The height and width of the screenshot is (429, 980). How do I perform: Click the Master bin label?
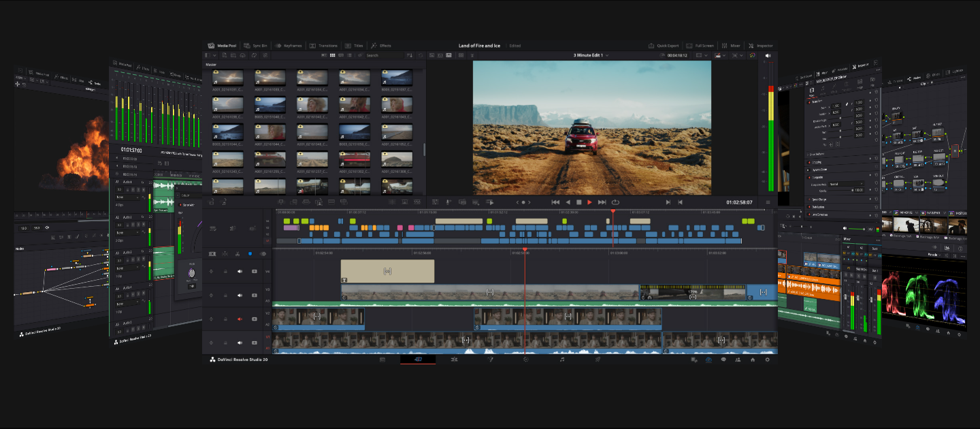coord(211,65)
